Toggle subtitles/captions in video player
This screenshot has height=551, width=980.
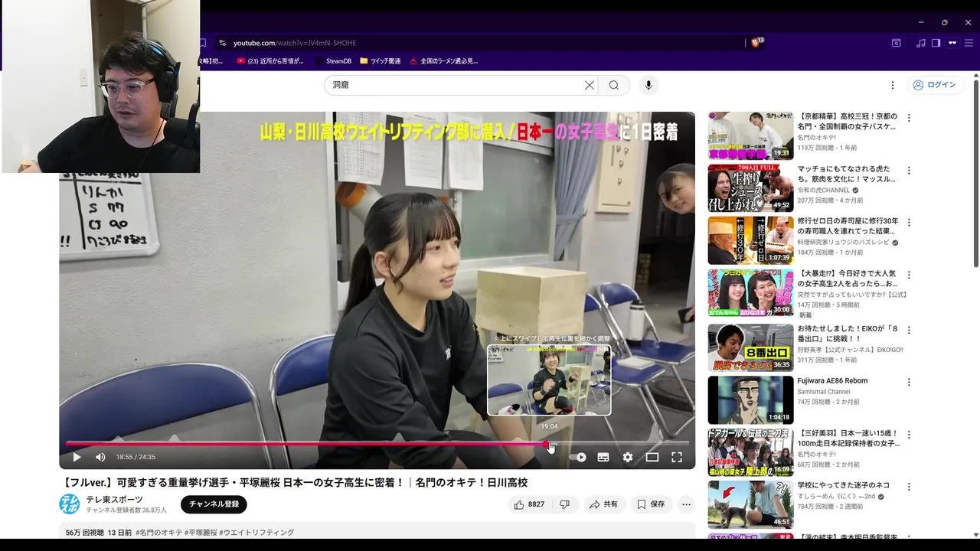click(603, 457)
